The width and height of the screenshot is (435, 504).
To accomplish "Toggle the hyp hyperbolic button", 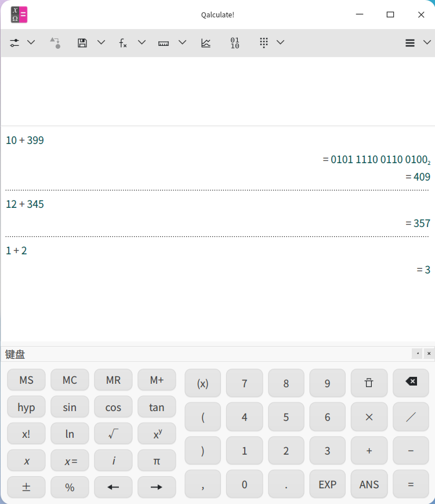I will 26,407.
